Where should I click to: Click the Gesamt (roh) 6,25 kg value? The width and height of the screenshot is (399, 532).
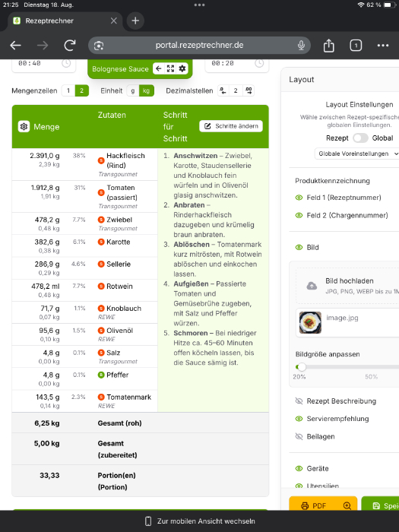[x=47, y=423]
